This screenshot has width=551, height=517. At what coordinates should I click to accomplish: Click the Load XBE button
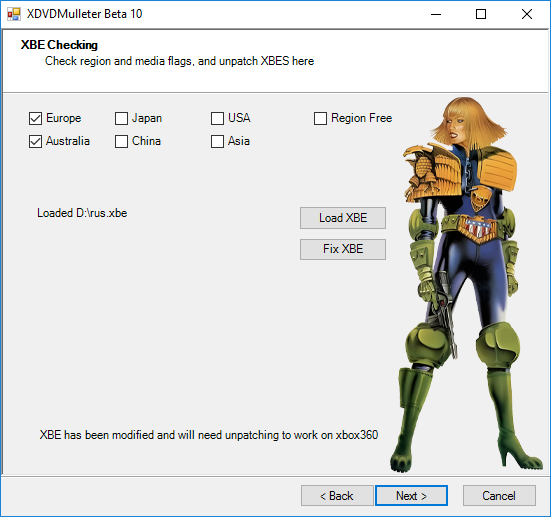pyautogui.click(x=343, y=218)
